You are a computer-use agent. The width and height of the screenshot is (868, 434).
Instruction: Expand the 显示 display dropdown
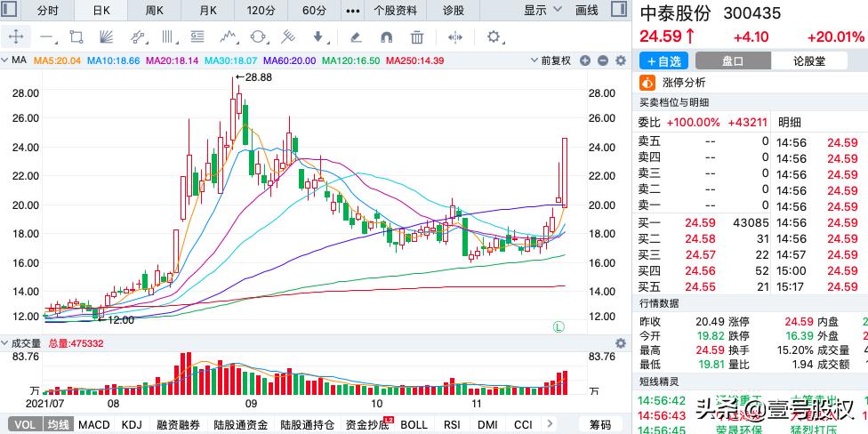(543, 11)
